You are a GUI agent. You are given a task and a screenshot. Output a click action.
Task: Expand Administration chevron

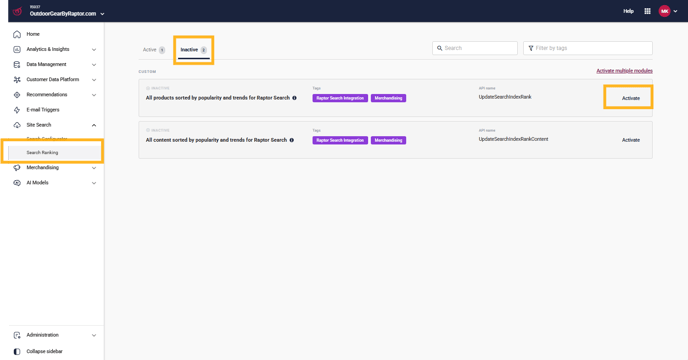coord(94,335)
